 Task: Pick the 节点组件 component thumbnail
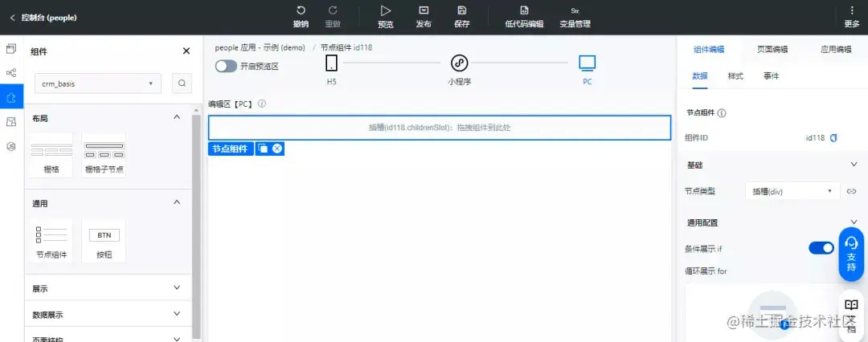pos(51,241)
